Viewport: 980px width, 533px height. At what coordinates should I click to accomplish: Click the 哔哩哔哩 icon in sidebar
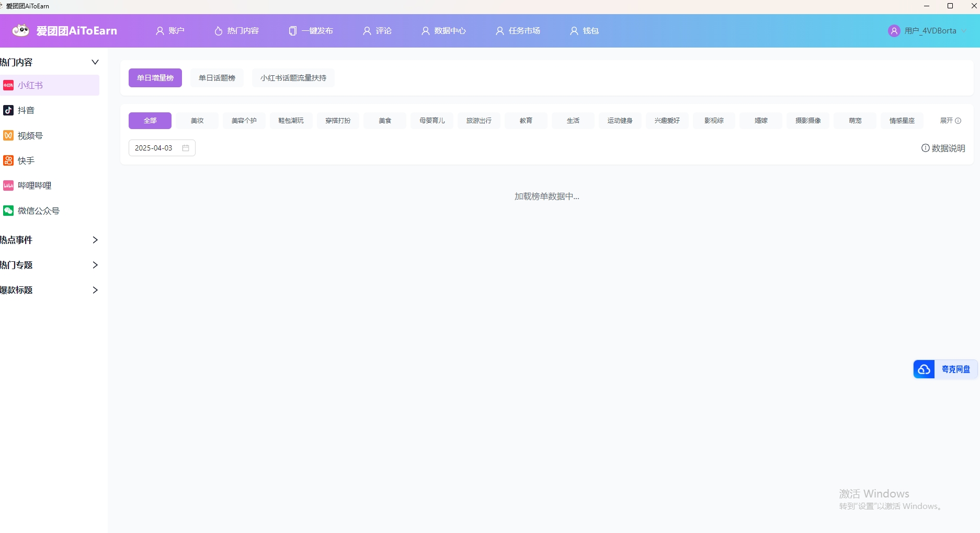(8, 186)
